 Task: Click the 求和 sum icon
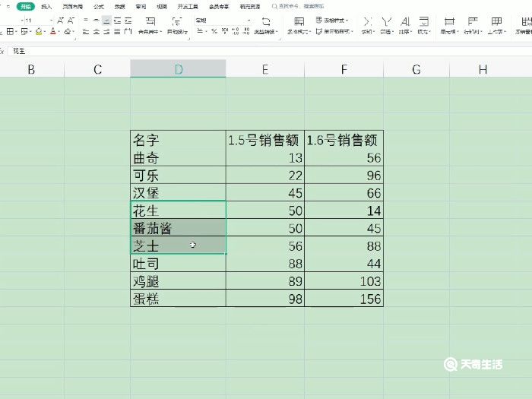(x=367, y=22)
